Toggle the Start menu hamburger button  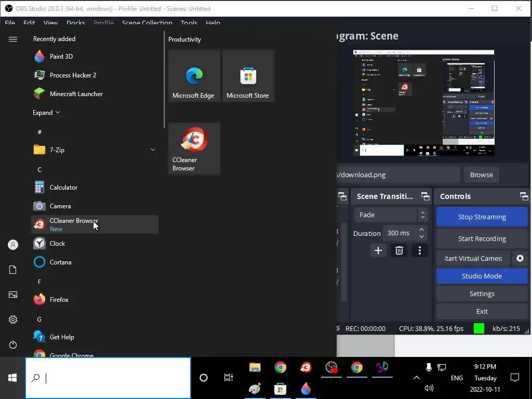point(13,39)
